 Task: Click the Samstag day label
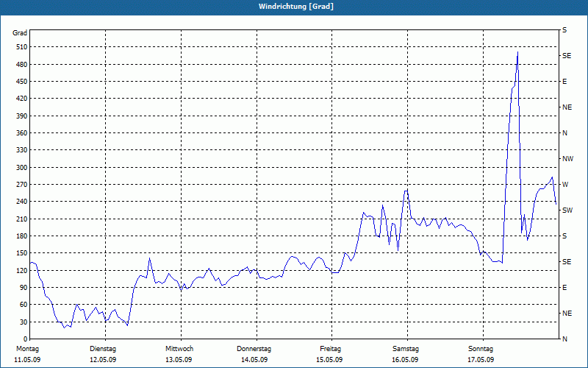[x=406, y=349]
